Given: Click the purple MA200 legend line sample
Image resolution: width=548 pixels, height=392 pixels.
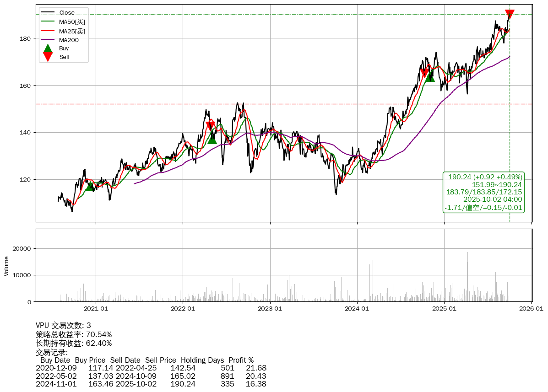Looking at the screenshot, I should pos(48,40).
